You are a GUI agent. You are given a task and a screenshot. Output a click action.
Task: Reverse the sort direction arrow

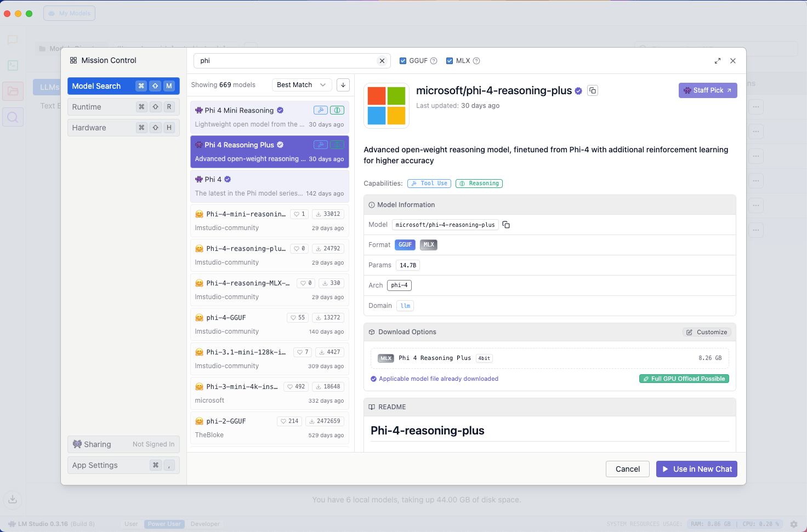(x=343, y=85)
